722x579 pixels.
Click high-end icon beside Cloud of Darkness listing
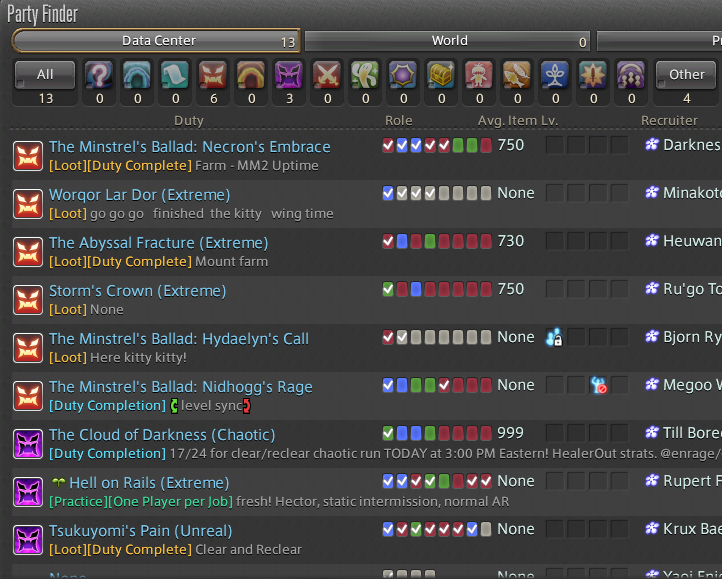tap(28, 444)
